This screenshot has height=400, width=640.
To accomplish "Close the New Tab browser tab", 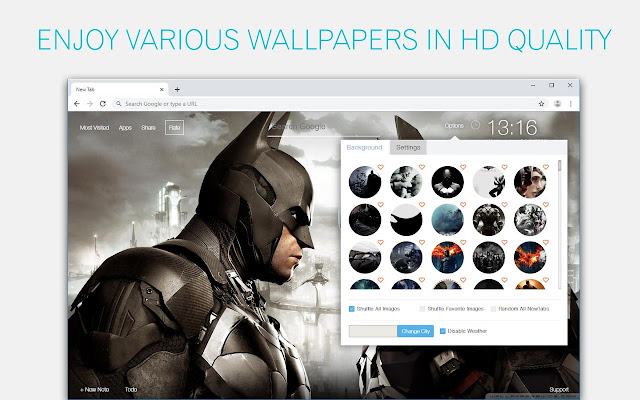I will [162, 89].
